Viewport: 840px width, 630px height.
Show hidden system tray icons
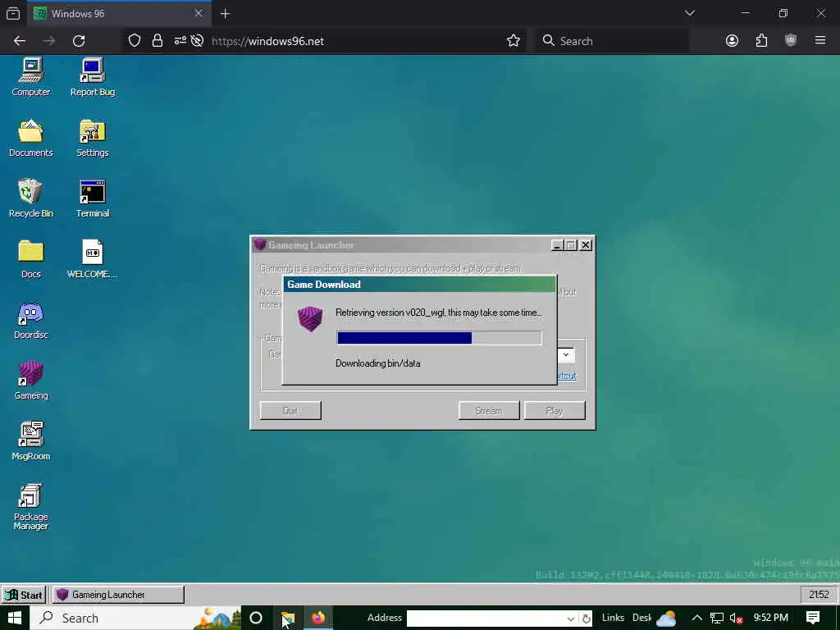[697, 619]
